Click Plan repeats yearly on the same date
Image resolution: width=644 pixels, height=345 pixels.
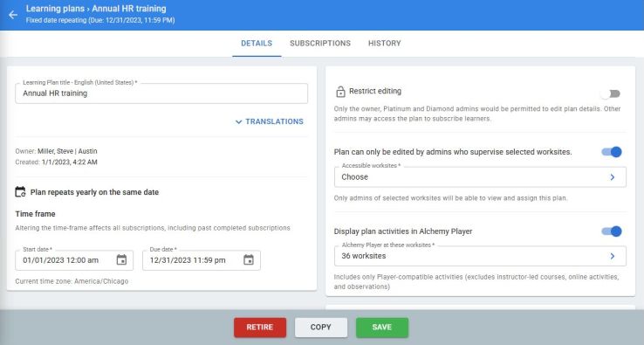[x=94, y=192]
